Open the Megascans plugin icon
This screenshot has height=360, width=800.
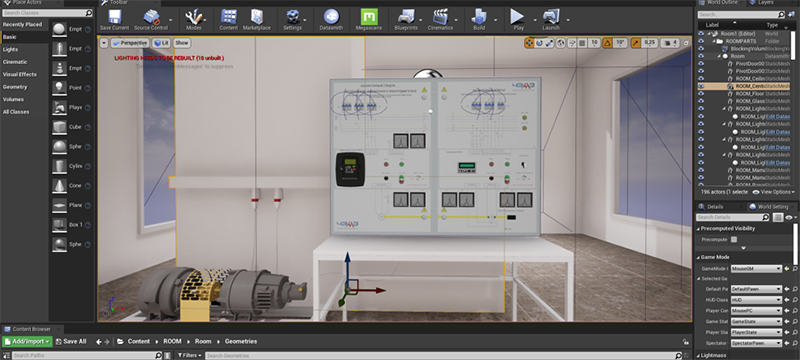pyautogui.click(x=369, y=17)
